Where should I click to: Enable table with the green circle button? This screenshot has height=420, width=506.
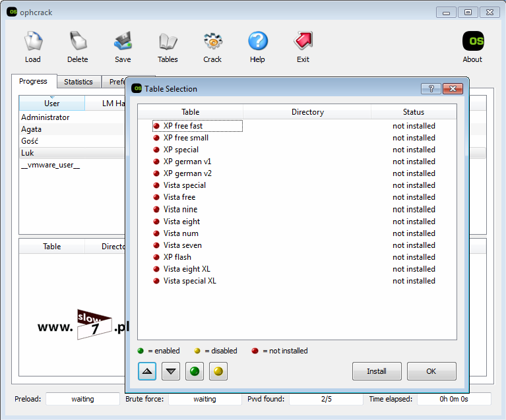click(195, 371)
